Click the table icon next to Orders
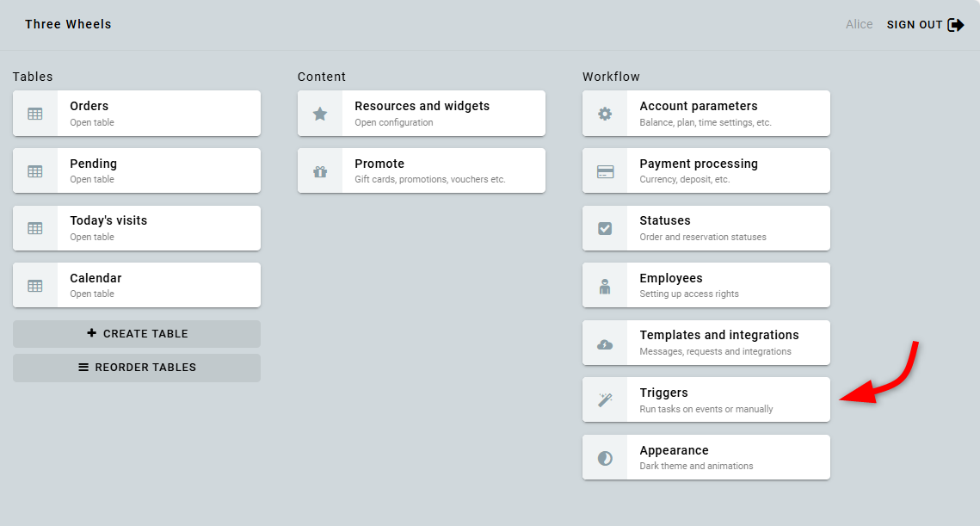The width and height of the screenshot is (980, 526). click(x=35, y=114)
